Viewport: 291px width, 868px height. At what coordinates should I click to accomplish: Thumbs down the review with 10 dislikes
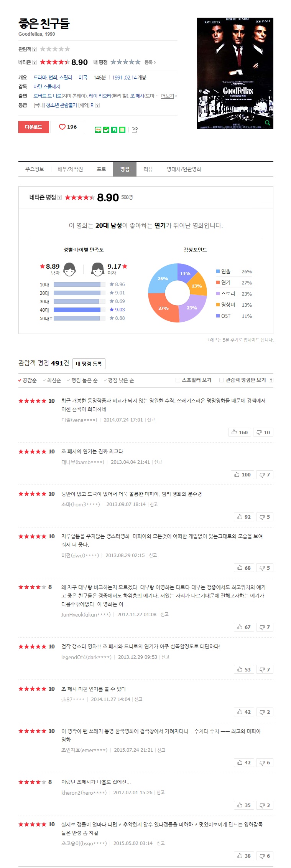pos(263,432)
